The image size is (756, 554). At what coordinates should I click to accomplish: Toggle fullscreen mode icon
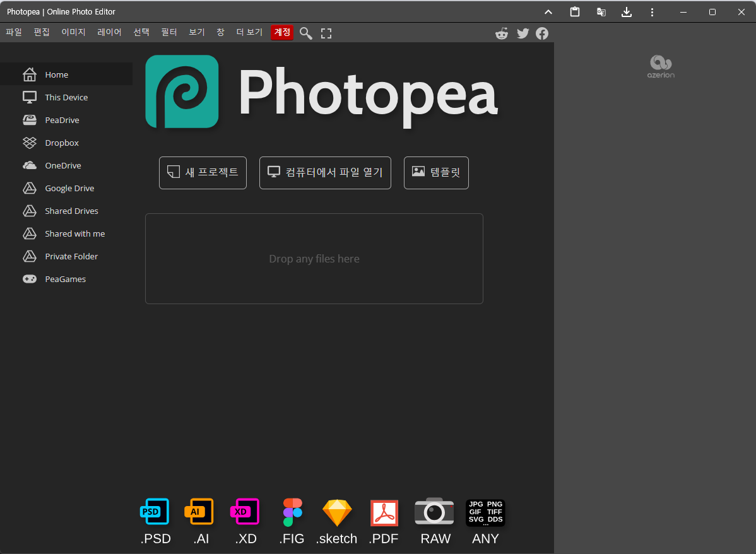click(x=326, y=33)
